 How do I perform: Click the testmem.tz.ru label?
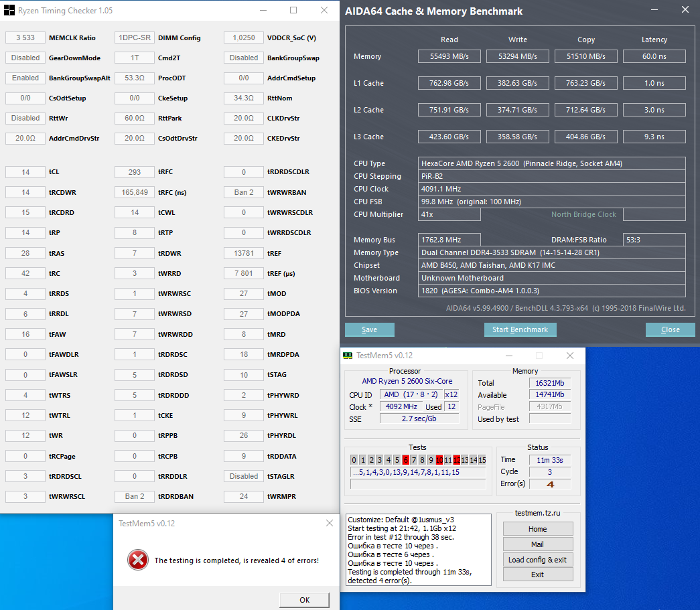point(537,513)
